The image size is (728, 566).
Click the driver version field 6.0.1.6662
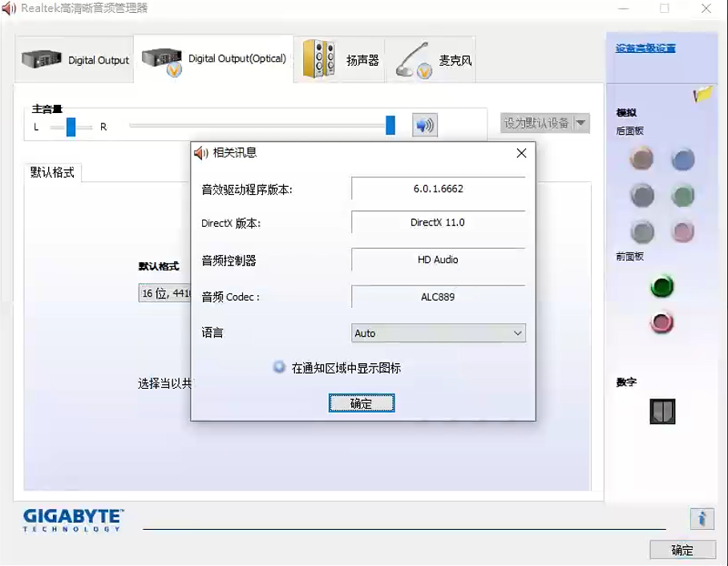pos(439,188)
